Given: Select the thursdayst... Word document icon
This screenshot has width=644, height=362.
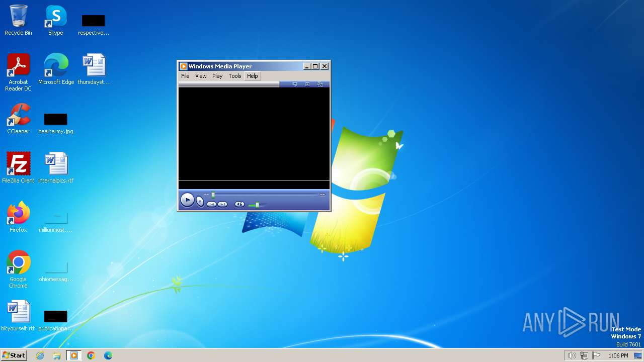Looking at the screenshot, I should pyautogui.click(x=94, y=69).
